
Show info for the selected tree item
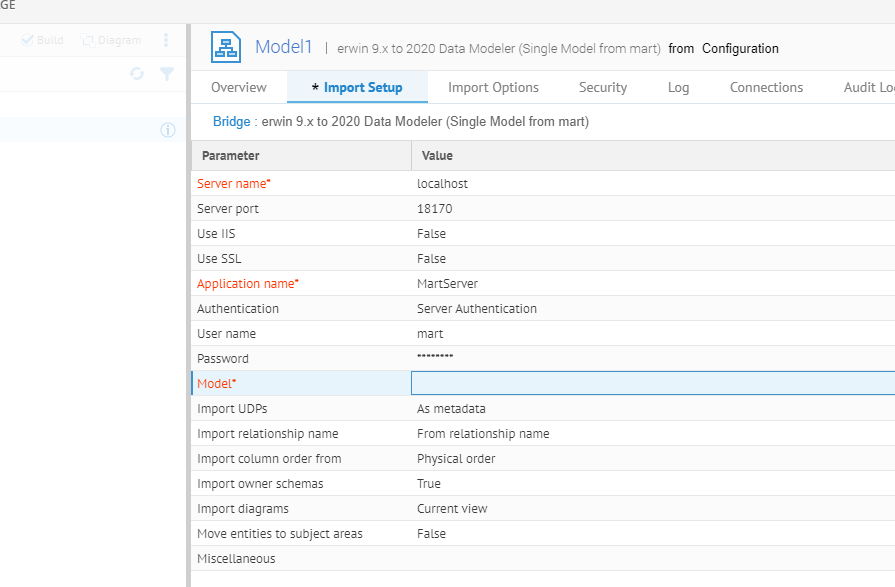(x=168, y=130)
